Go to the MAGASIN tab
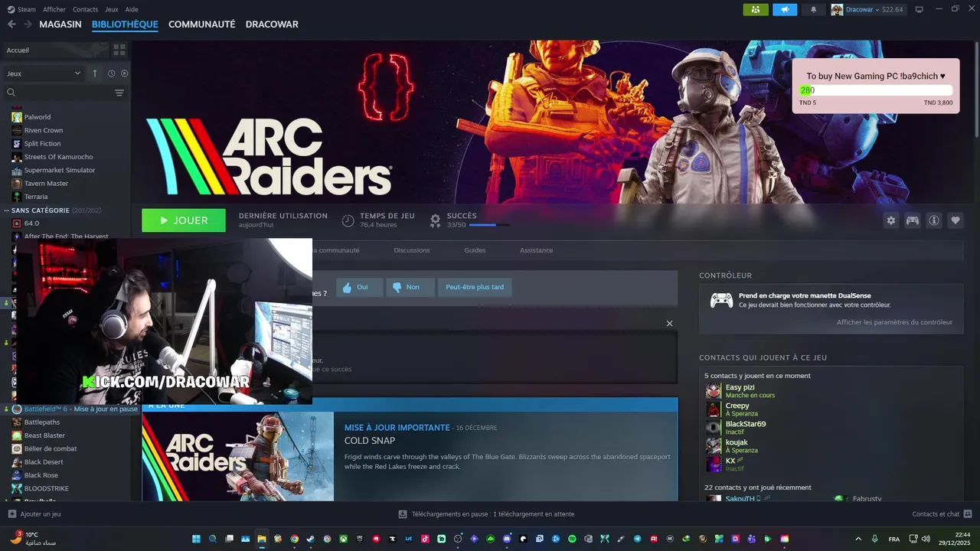 pyautogui.click(x=60, y=24)
